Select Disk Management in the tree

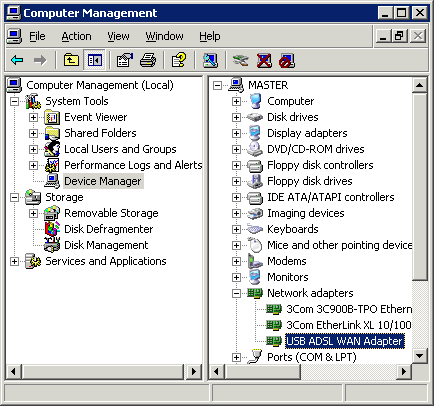[x=106, y=245]
